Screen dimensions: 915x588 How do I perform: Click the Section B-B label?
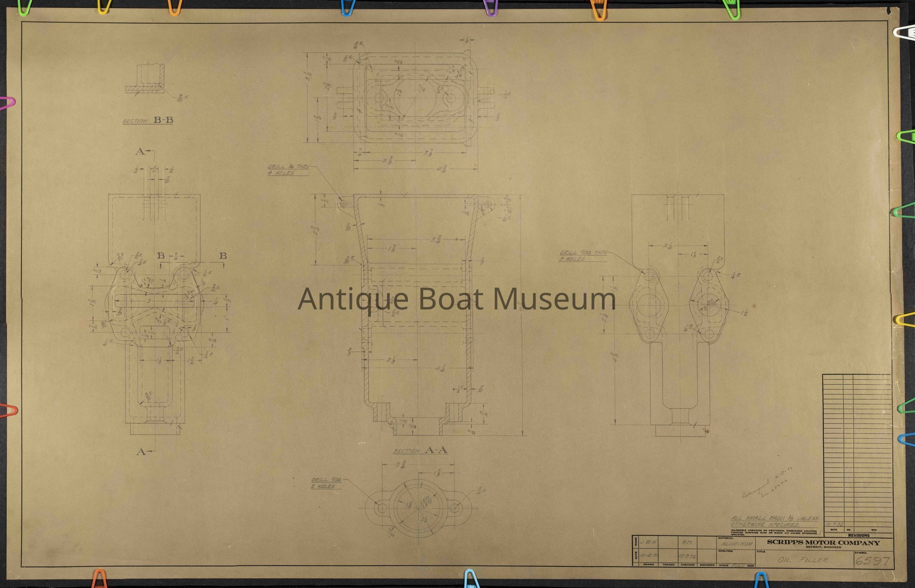148,121
